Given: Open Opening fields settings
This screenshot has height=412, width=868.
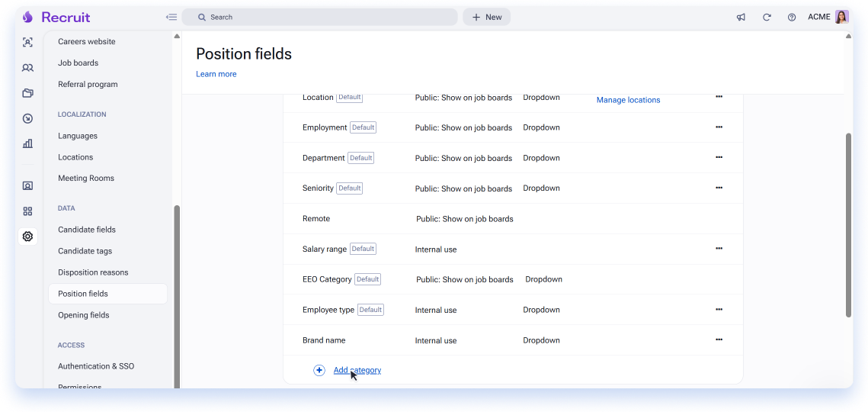Looking at the screenshot, I should point(84,316).
